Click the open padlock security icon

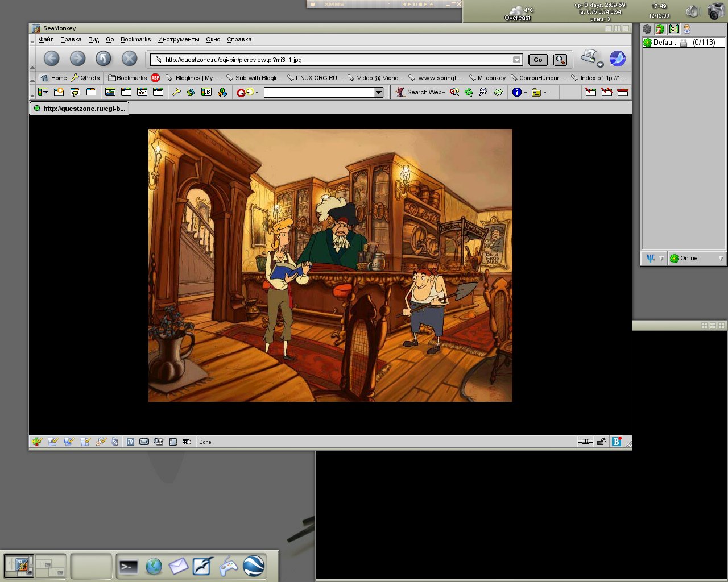[602, 442]
